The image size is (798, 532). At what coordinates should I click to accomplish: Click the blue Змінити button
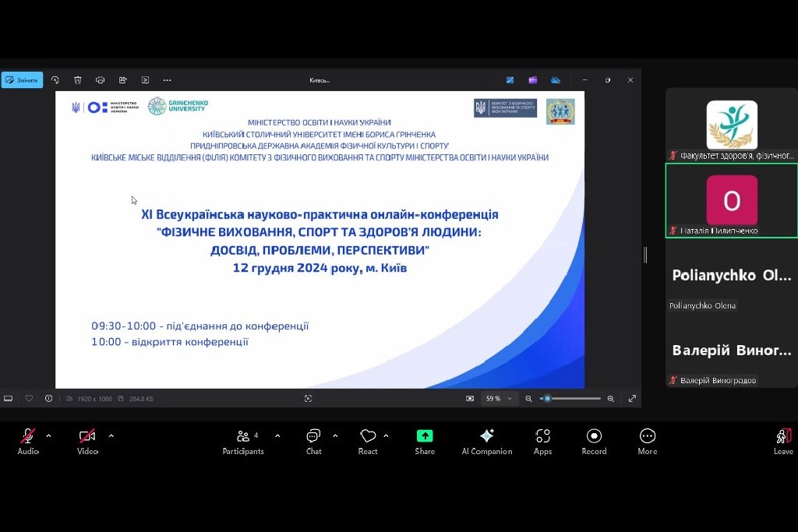click(x=22, y=79)
